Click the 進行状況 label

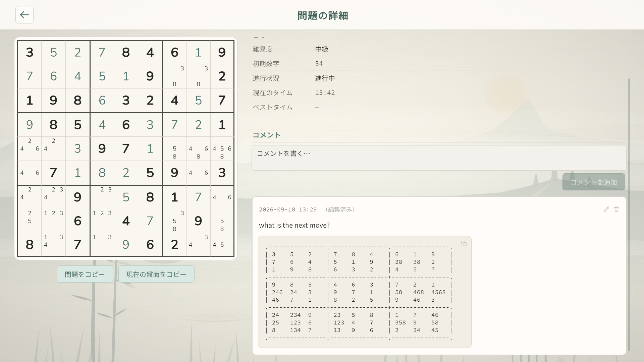(266, 78)
